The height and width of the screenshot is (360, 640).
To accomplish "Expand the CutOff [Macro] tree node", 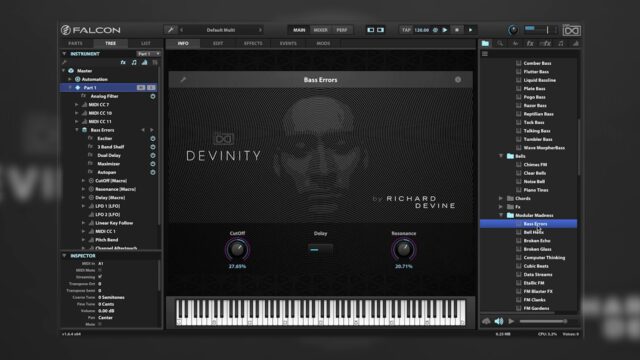I will coord(83,180).
